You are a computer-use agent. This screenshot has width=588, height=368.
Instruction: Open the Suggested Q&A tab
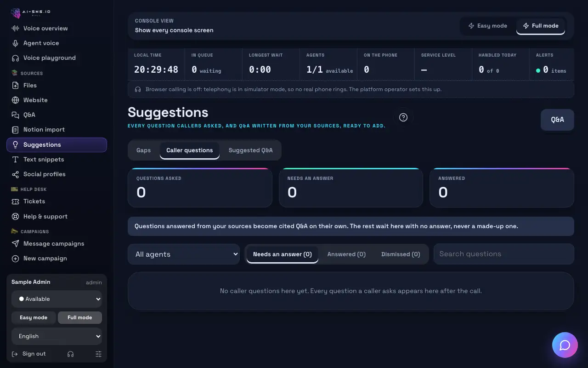click(x=250, y=150)
